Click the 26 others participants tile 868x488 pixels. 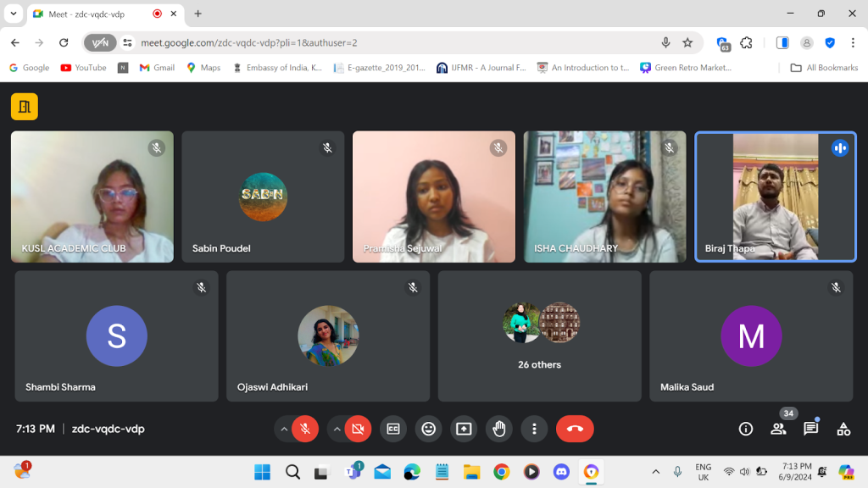click(539, 336)
